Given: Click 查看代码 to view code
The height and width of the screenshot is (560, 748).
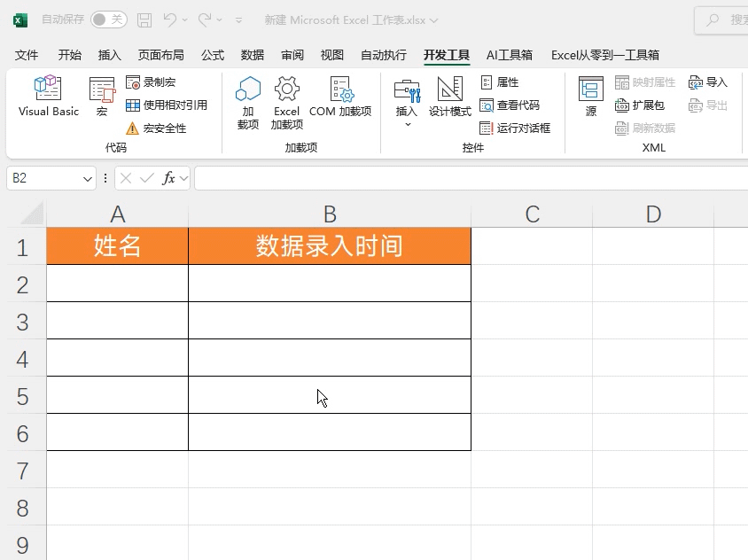Looking at the screenshot, I should click(510, 105).
